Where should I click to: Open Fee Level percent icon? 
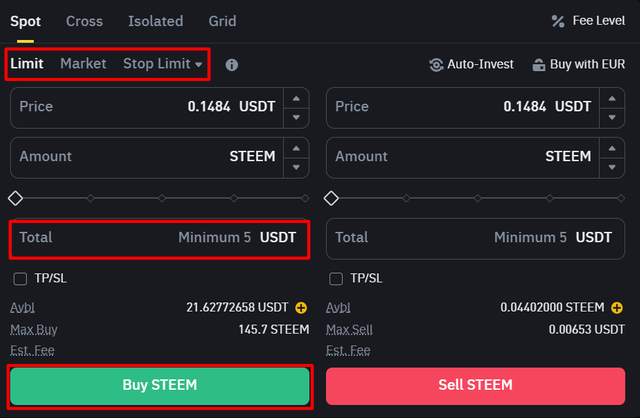(558, 21)
